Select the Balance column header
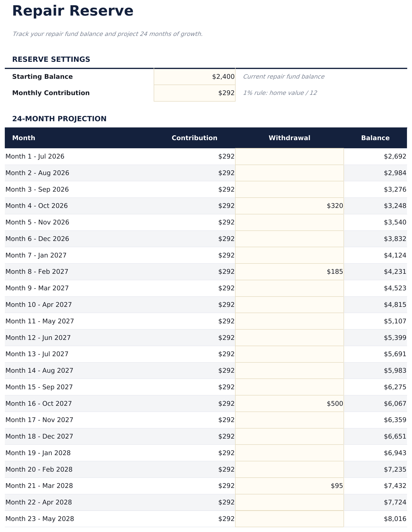 [375, 138]
